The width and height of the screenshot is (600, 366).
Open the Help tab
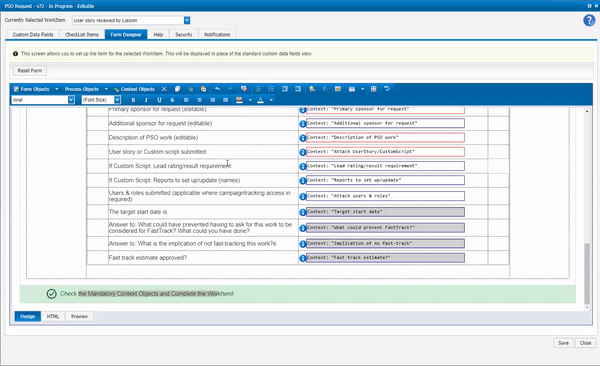pyautogui.click(x=158, y=34)
